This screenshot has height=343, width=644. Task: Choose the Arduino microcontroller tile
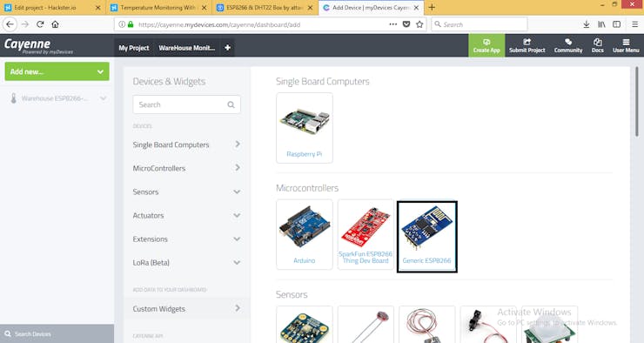305,234
